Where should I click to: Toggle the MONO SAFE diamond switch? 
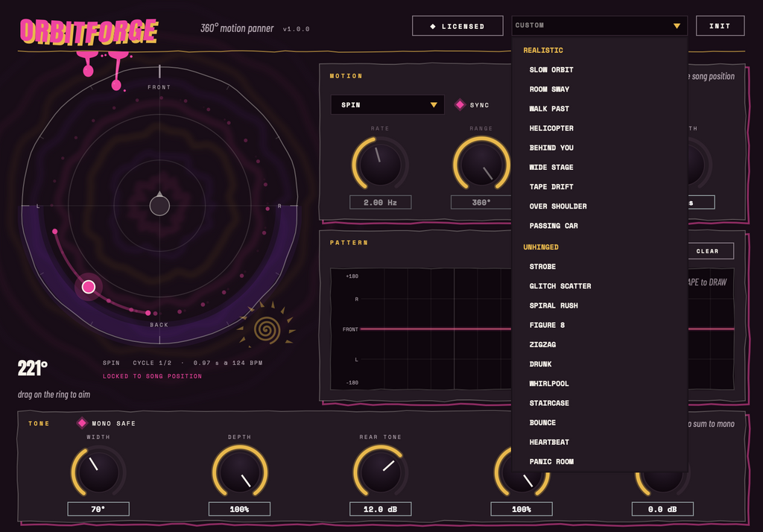82,423
